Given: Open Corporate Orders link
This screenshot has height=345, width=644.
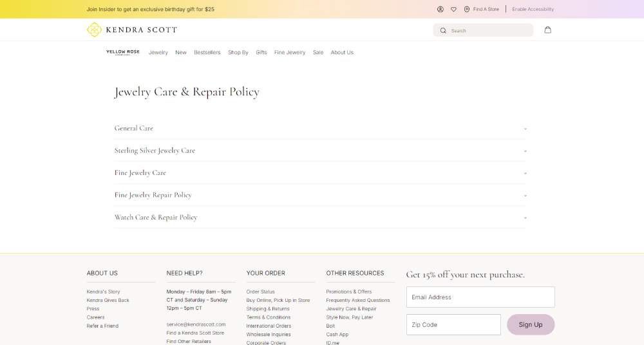Looking at the screenshot, I should (266, 342).
